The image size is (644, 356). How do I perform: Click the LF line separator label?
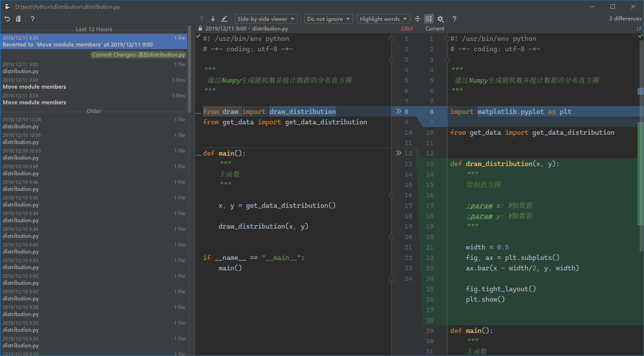[x=639, y=29]
